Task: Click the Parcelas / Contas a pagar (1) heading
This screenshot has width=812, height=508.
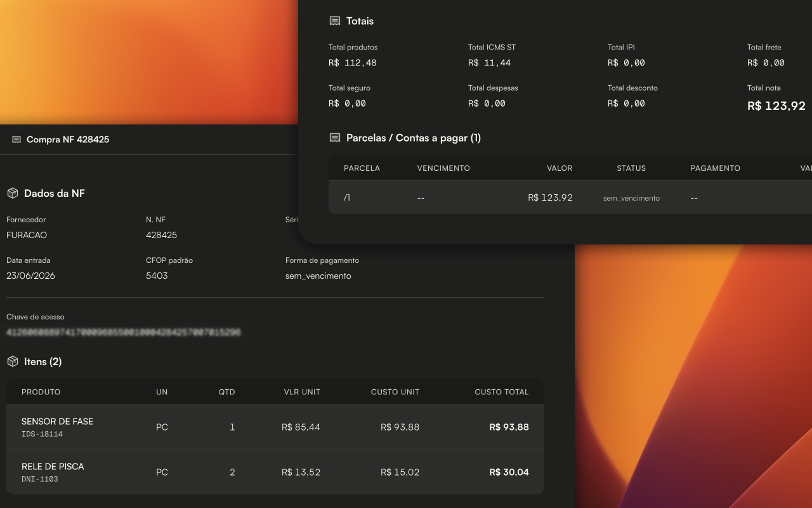Action: (x=414, y=138)
